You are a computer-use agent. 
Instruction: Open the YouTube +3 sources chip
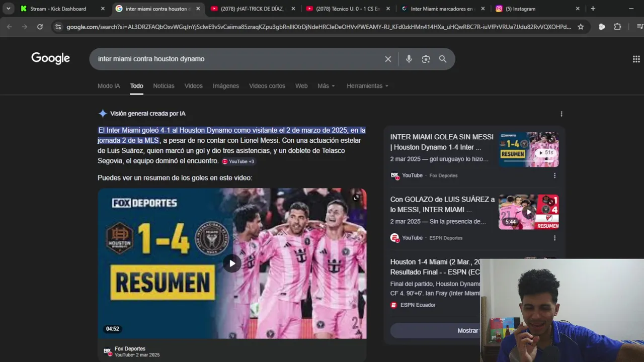(x=238, y=161)
